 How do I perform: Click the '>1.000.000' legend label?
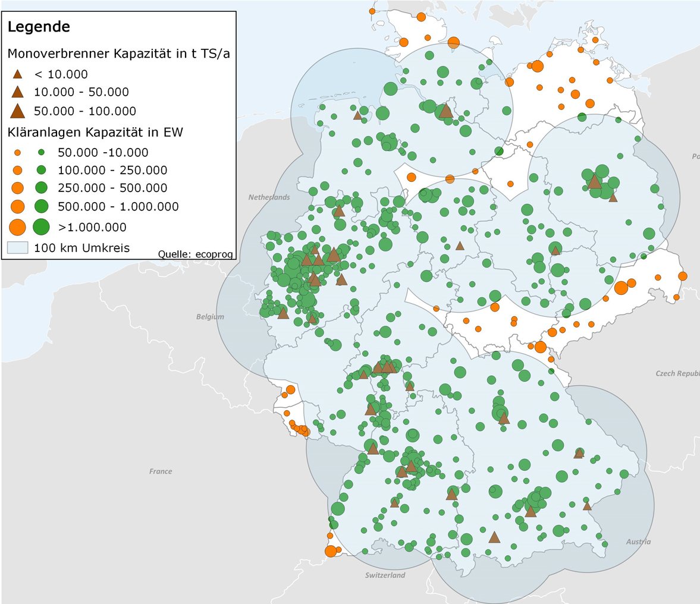coord(92,227)
